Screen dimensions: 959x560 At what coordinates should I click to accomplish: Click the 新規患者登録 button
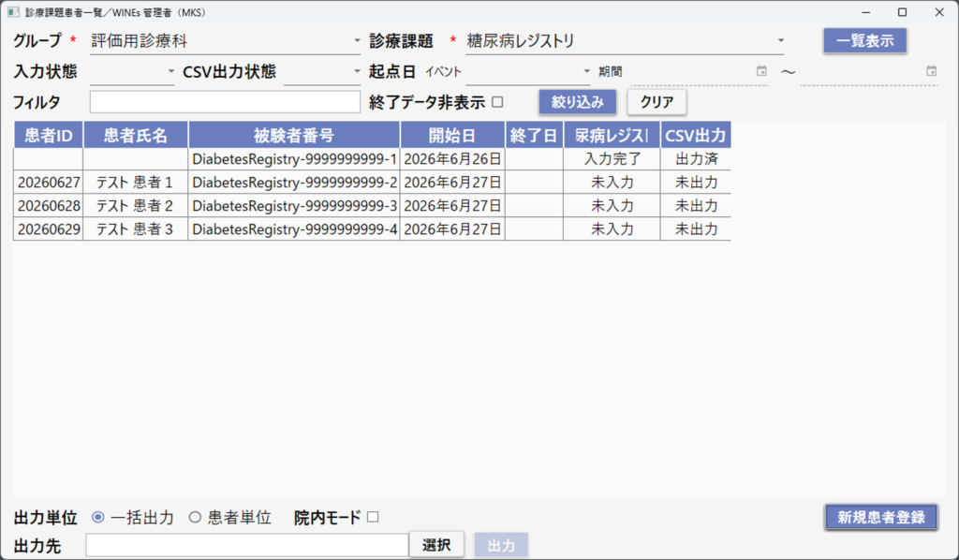tap(880, 517)
